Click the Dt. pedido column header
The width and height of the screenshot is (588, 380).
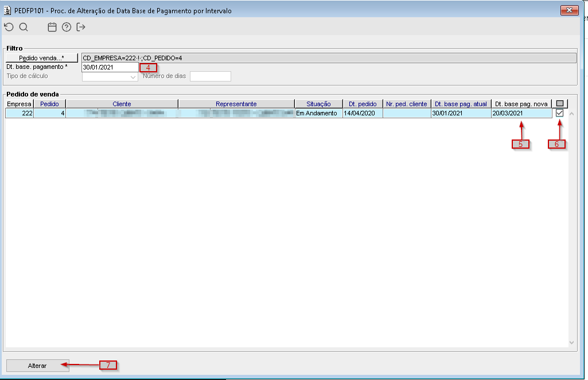[x=363, y=104]
